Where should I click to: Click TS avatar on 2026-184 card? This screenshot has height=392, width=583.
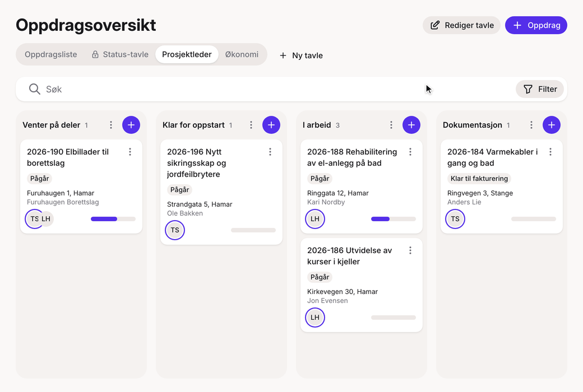(455, 219)
